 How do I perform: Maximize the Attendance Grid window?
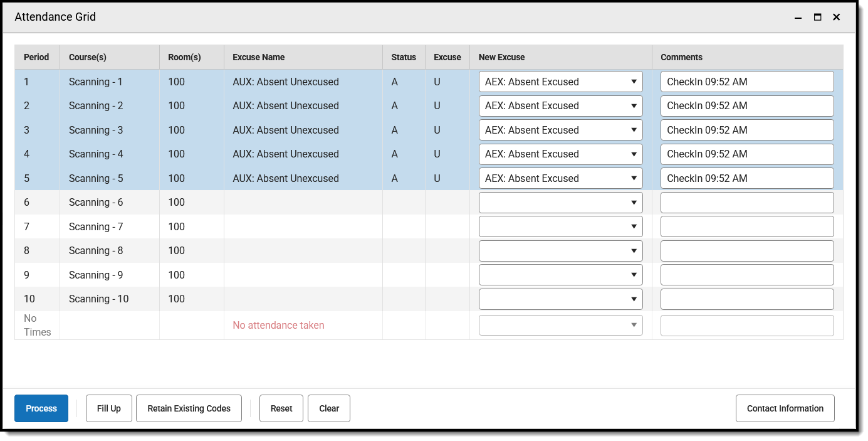pyautogui.click(x=817, y=17)
